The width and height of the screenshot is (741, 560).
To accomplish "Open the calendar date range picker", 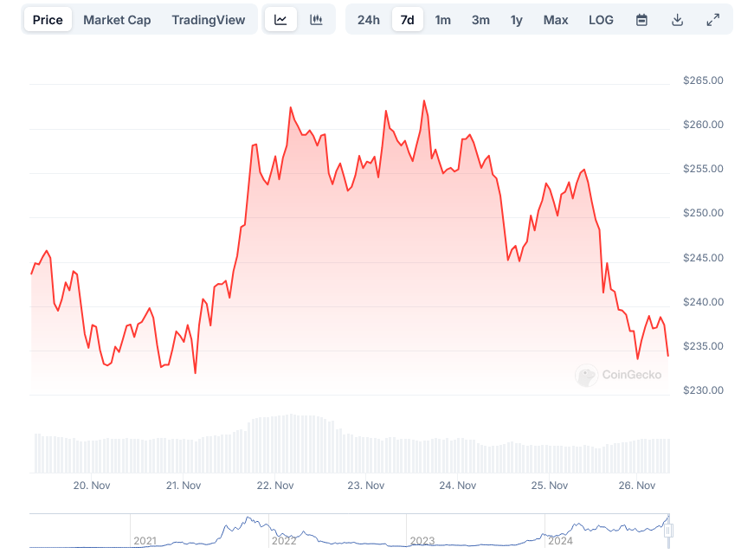I will 642,20.
